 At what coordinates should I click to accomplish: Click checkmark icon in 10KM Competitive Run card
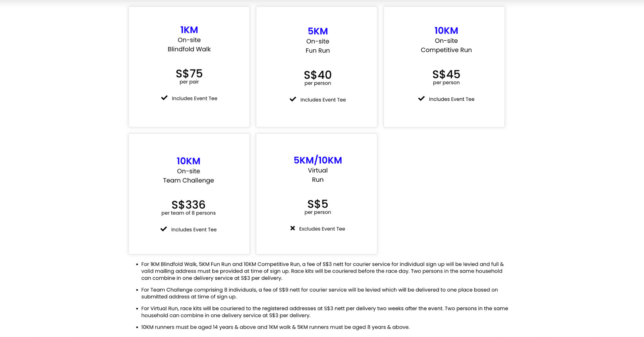pyautogui.click(x=421, y=99)
